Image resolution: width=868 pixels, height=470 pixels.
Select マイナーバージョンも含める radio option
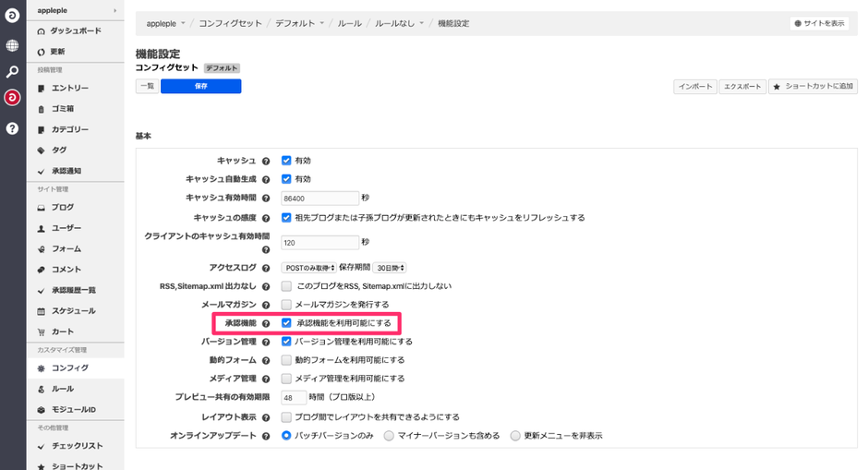[389, 435]
